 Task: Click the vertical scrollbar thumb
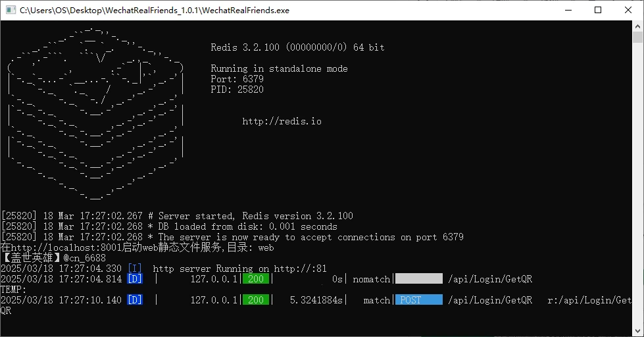click(637, 37)
